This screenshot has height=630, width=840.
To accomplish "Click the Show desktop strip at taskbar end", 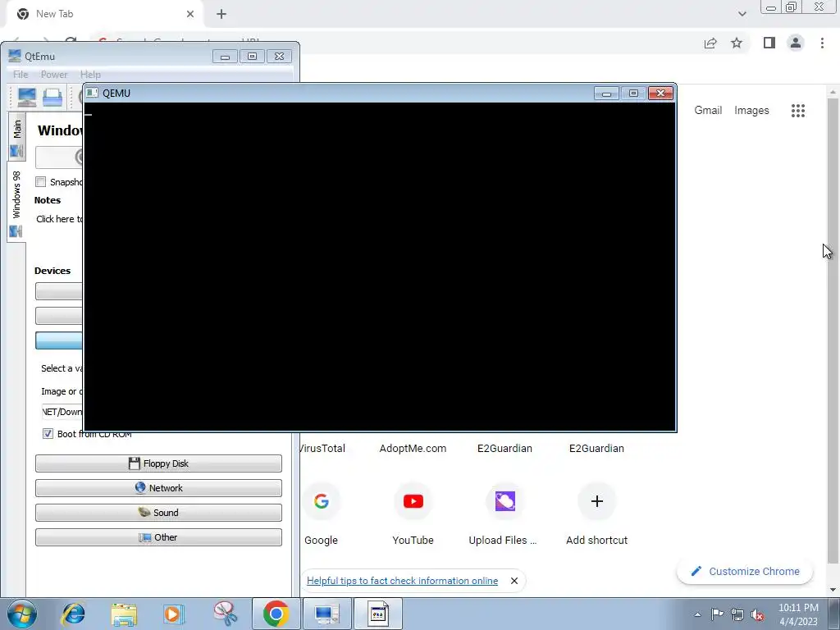I will [834, 614].
